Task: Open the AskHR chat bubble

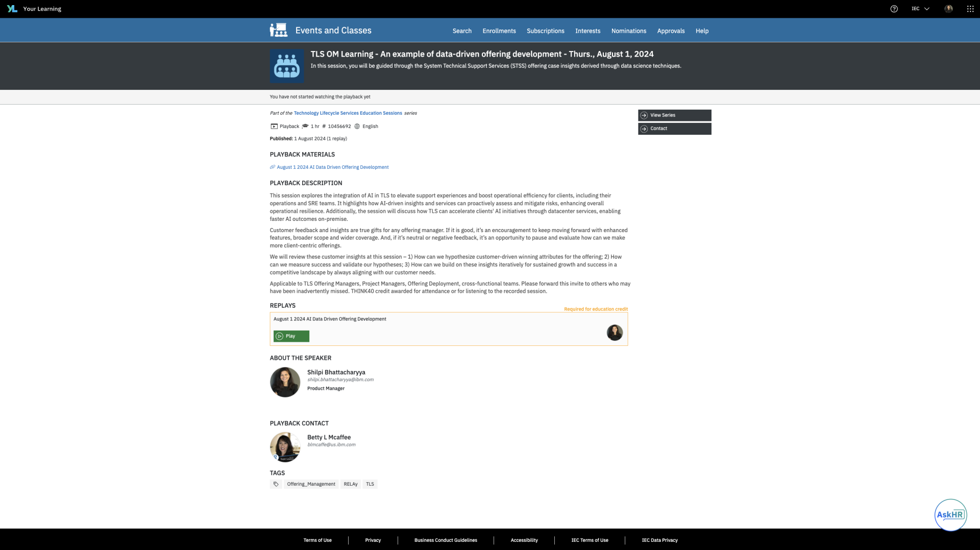Action: click(x=950, y=514)
